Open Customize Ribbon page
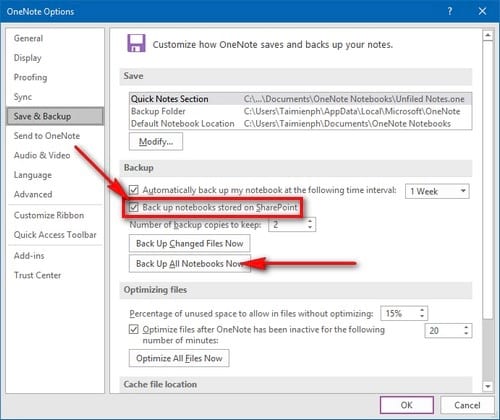 [x=49, y=215]
